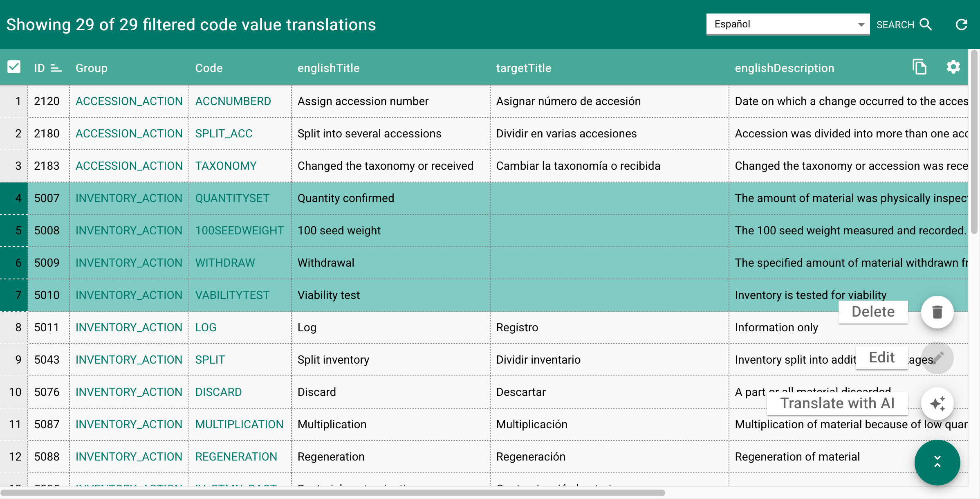This screenshot has width=980, height=499.
Task: Open the DISCARD code link
Action: (x=218, y=392)
